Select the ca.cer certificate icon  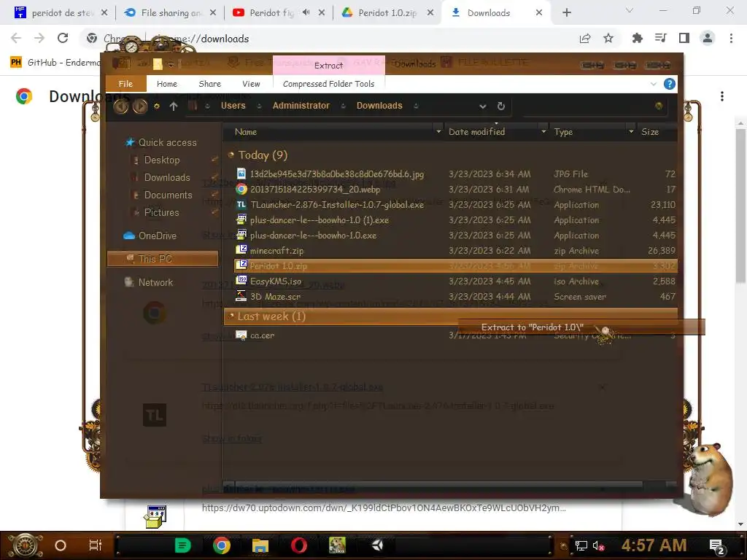[241, 335]
